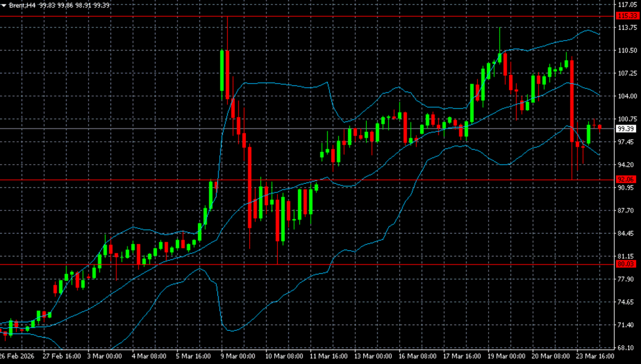Viewport: 641px width, 364px height.
Task: Click the red 80.03 price level tag
Action: [x=626, y=264]
